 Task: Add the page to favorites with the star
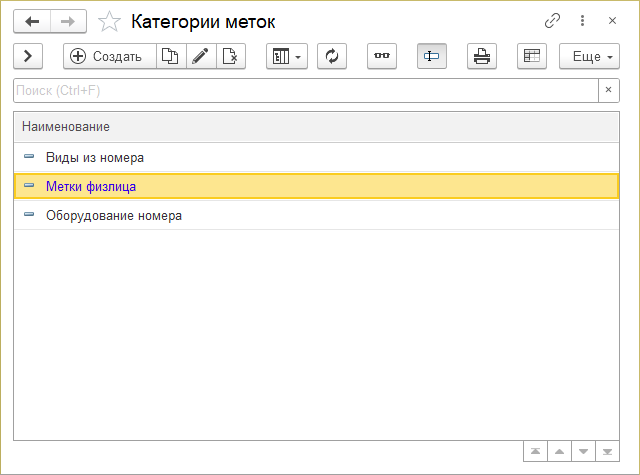tap(112, 21)
